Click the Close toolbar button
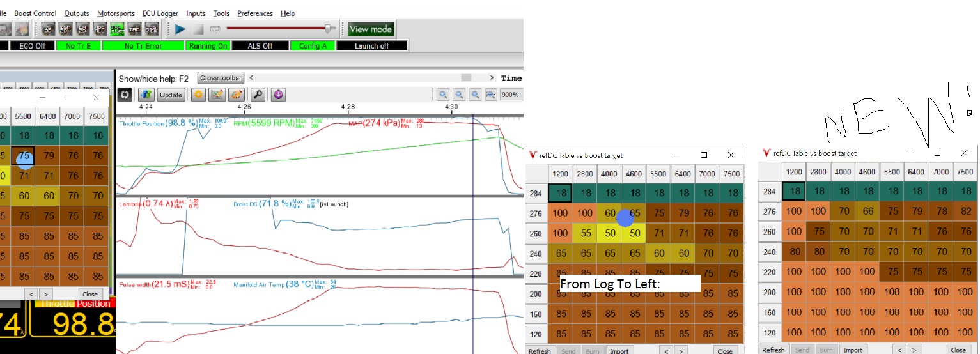This screenshot has width=980, height=354. (221, 78)
